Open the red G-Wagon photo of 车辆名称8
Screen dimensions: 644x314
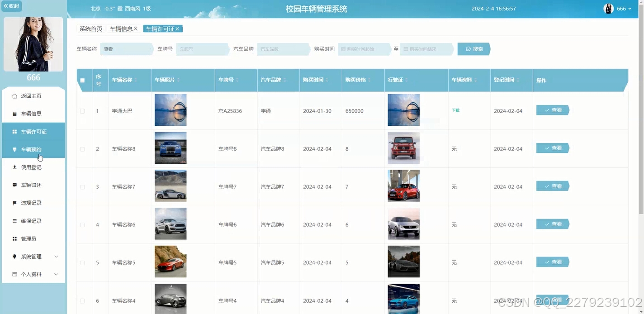tap(403, 148)
